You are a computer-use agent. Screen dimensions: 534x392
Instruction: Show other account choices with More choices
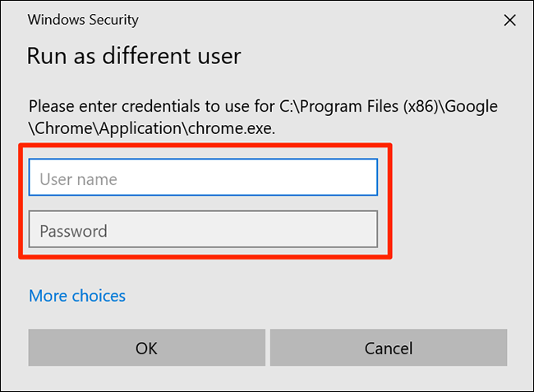click(77, 296)
